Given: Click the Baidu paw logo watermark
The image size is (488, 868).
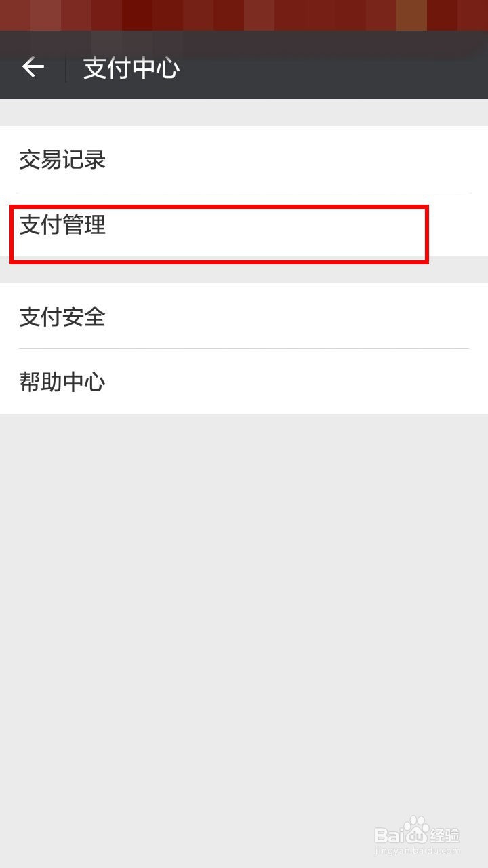Looking at the screenshot, I should (x=417, y=828).
